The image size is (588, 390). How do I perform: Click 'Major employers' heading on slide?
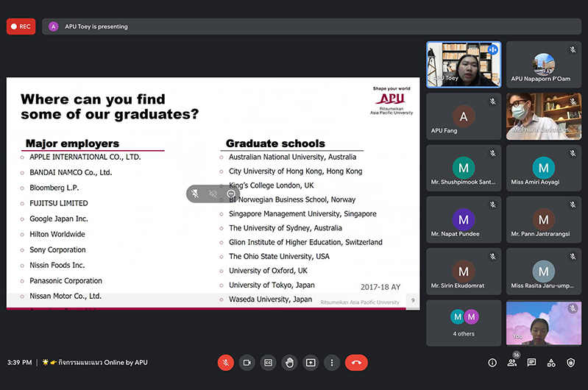[72, 143]
